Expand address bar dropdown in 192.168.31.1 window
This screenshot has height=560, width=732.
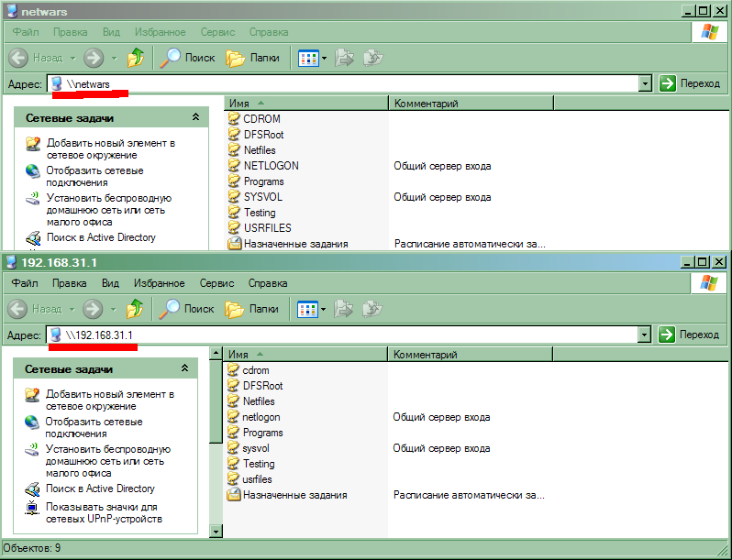644,335
